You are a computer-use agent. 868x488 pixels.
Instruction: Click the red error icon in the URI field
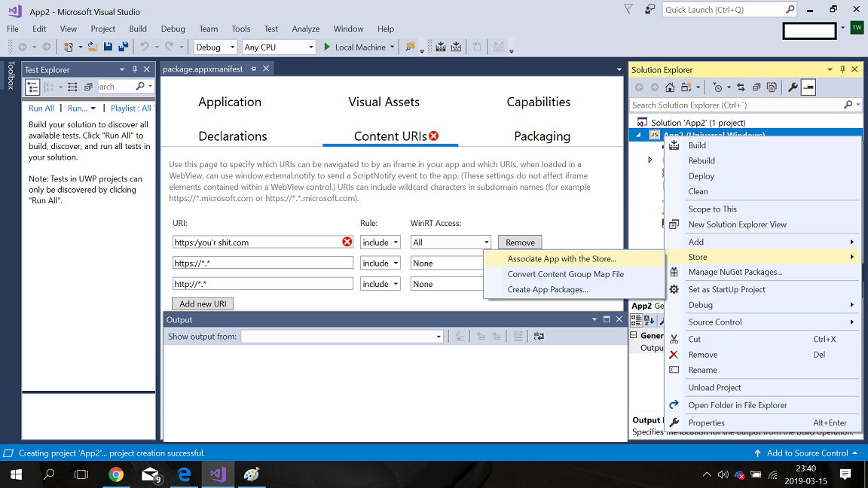click(x=347, y=242)
